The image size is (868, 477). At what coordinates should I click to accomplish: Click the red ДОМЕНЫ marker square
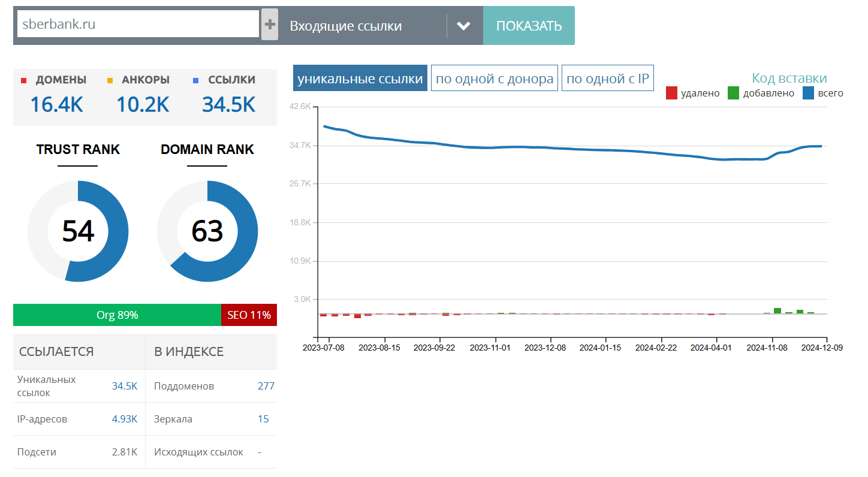click(x=23, y=80)
